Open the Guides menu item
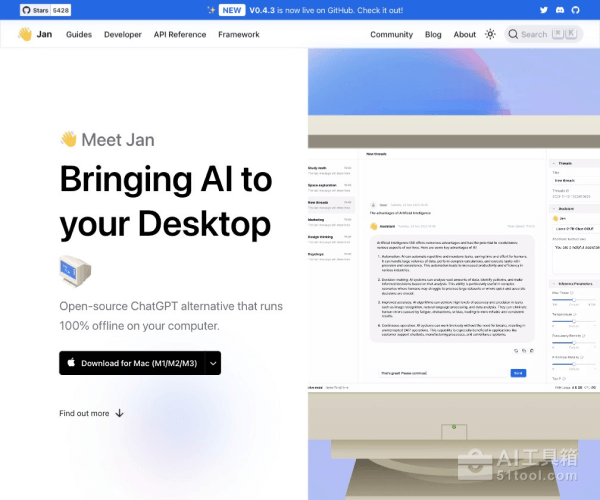The image size is (600, 500). (x=79, y=34)
